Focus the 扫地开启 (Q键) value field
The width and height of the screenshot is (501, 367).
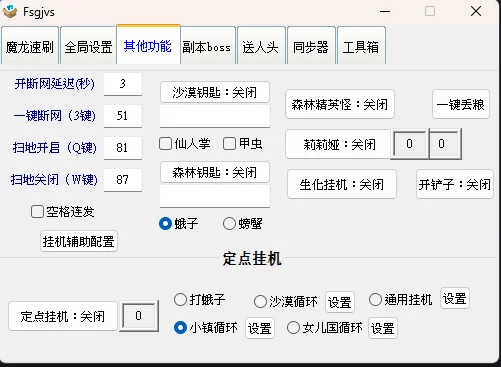pos(123,148)
